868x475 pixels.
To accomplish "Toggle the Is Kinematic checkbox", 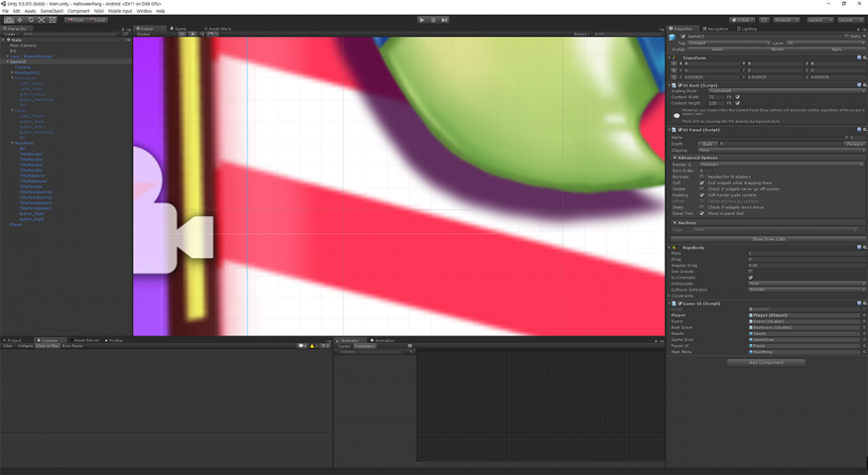I will click(x=750, y=278).
